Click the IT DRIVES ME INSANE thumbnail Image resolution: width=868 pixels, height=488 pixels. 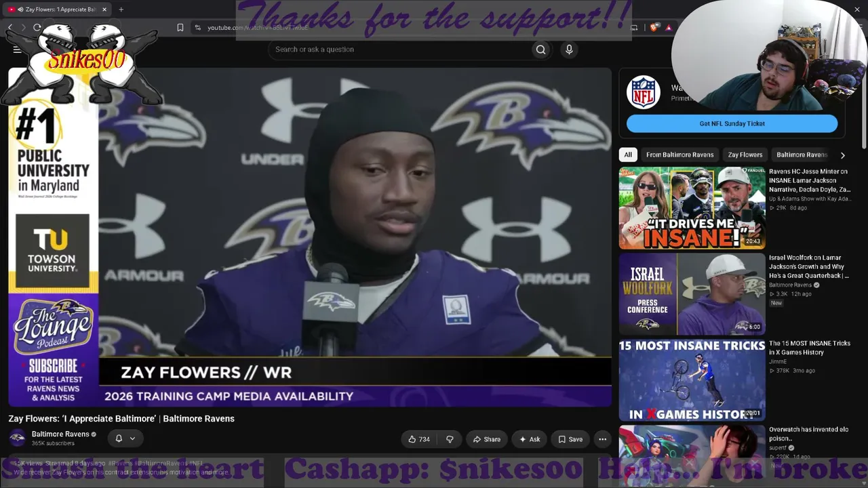click(x=692, y=208)
